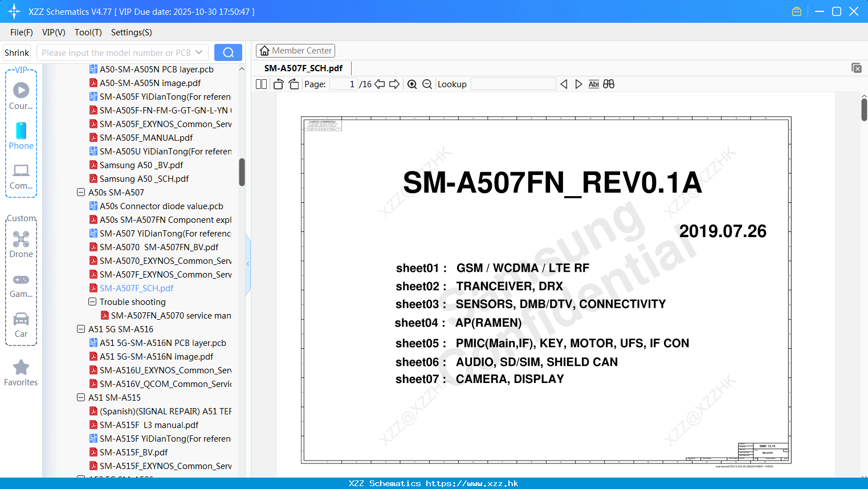This screenshot has width=868, height=489.
Task: Rotate the page counterclockwise
Action: tap(278, 84)
